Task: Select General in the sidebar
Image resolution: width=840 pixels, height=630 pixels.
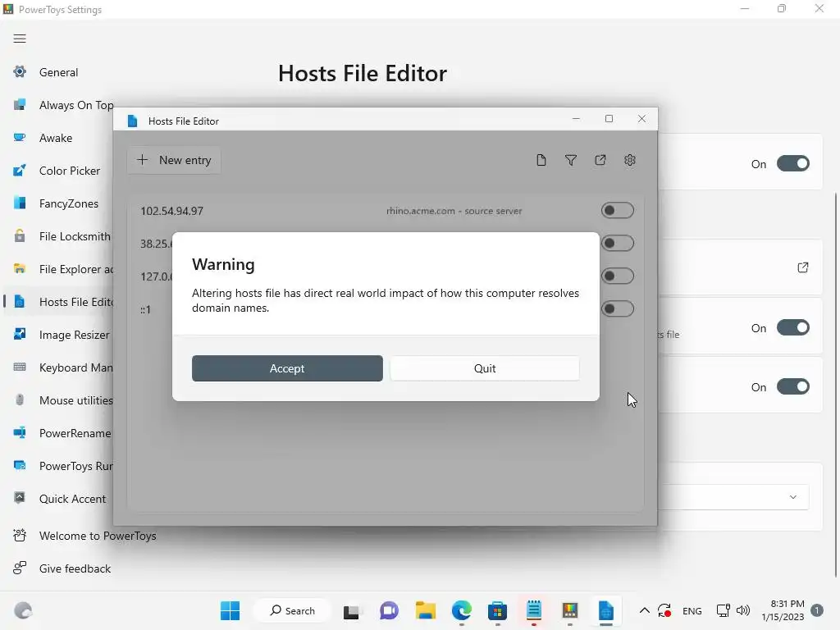Action: (59, 72)
